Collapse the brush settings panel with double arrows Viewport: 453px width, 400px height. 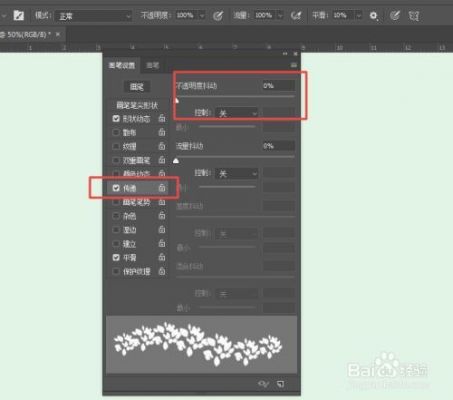[x=285, y=54]
